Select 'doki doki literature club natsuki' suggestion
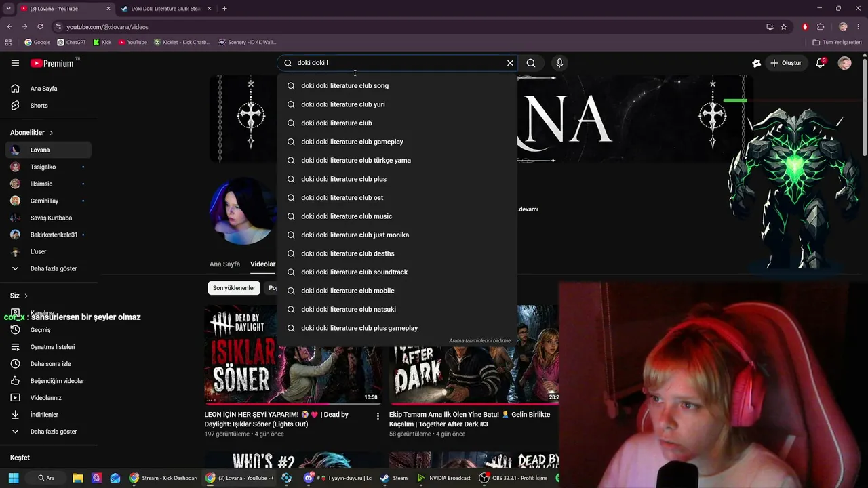Image resolution: width=868 pixels, height=488 pixels. 397,310
